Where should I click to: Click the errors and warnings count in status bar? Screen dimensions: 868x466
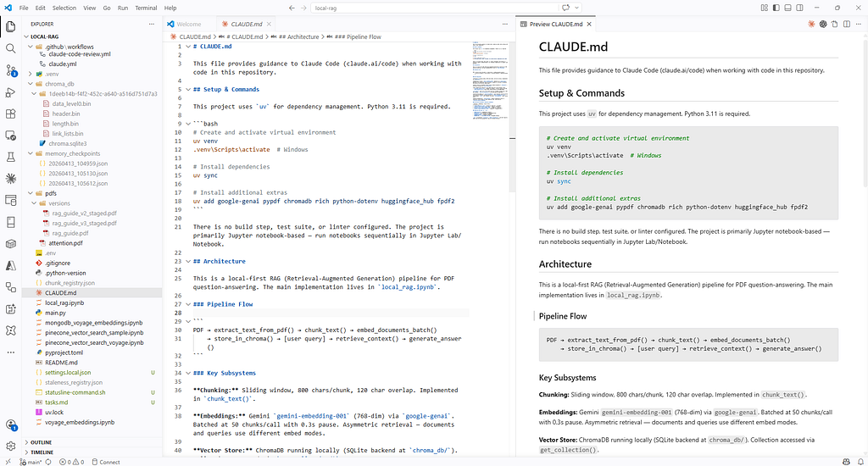pos(71,462)
